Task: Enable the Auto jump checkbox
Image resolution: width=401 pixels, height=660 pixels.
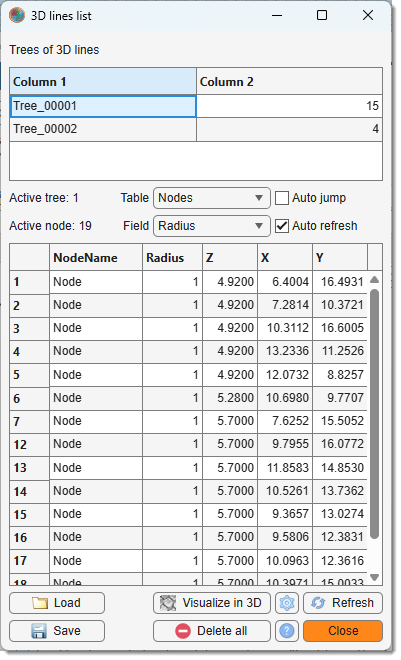Action: pos(281,198)
